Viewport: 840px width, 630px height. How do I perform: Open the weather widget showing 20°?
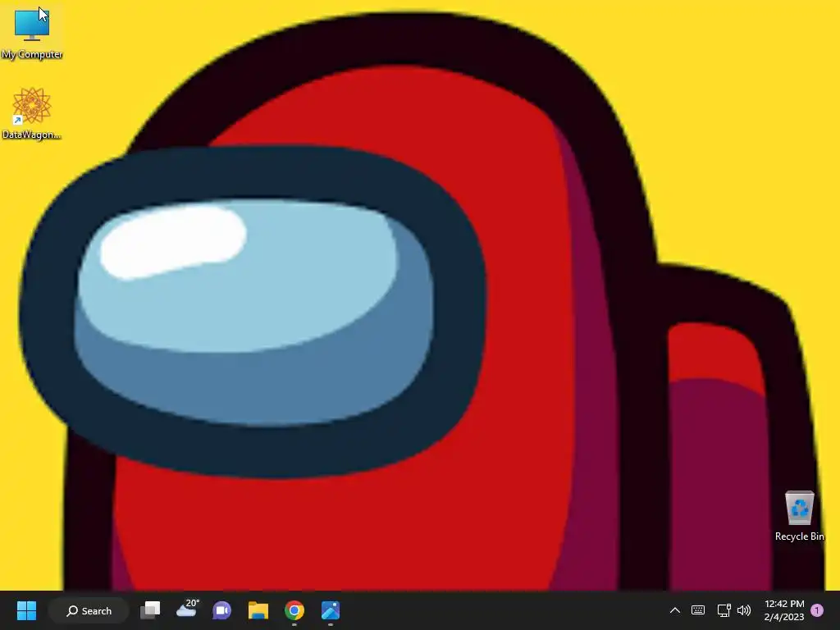(x=187, y=609)
